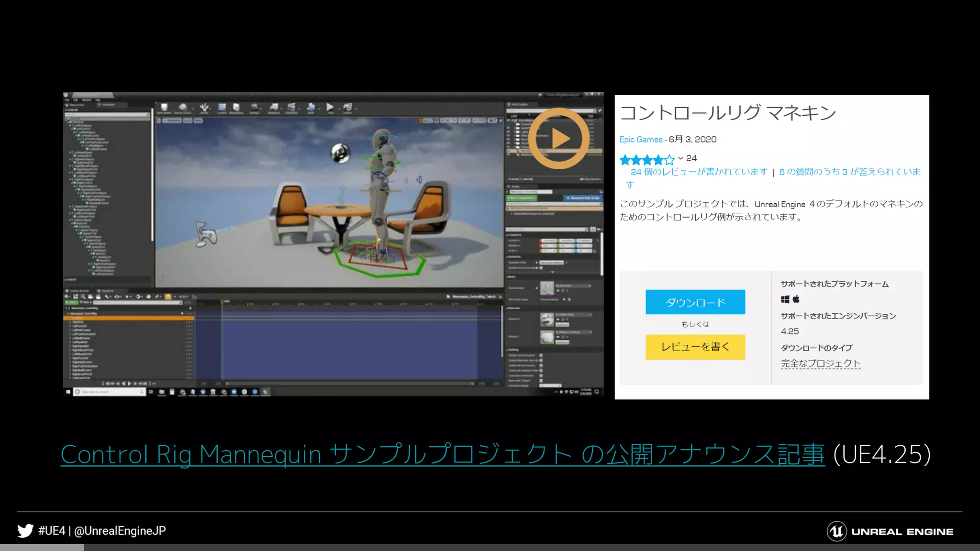Open the viewport Perspective dropdown

click(x=172, y=121)
